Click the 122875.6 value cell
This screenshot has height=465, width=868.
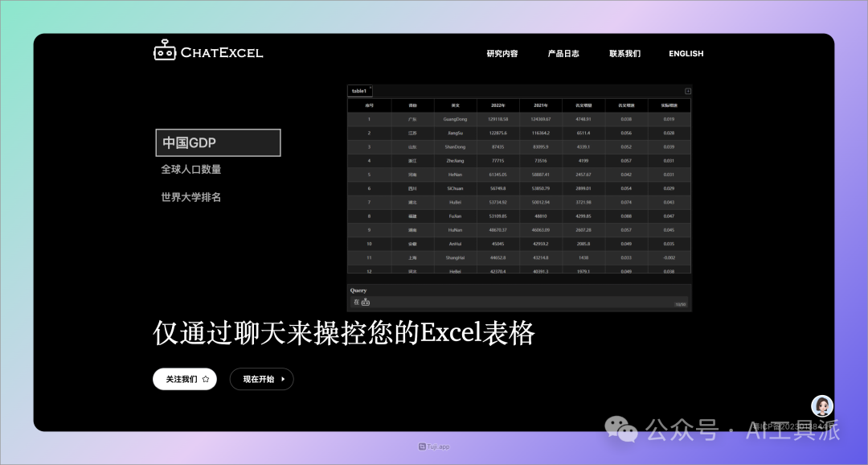pos(497,133)
